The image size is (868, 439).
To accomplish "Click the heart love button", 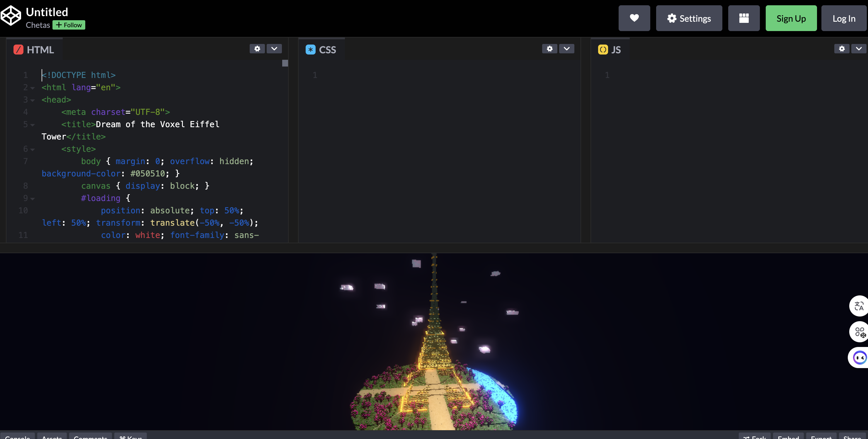I will pyautogui.click(x=634, y=18).
